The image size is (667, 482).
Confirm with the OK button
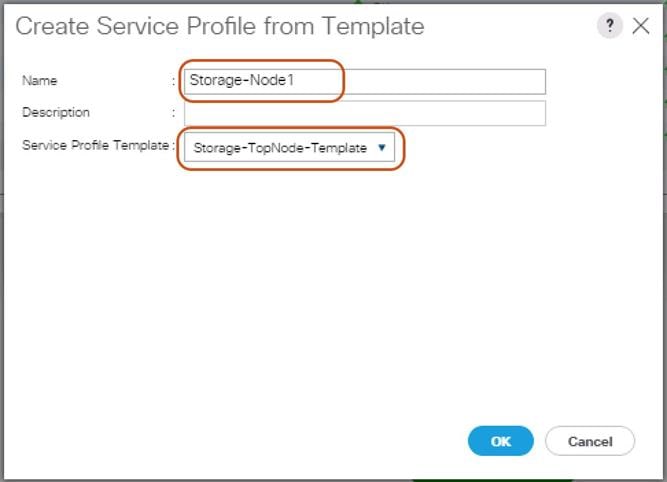tap(500, 441)
